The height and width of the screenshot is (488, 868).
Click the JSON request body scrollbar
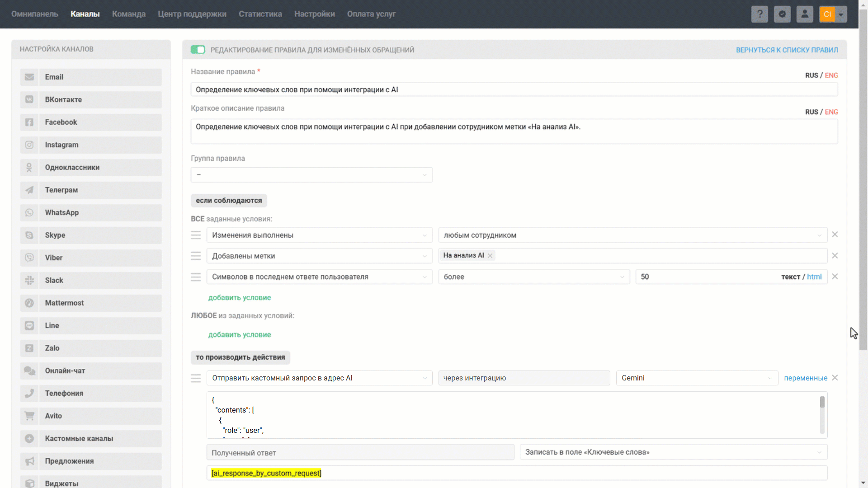point(822,402)
